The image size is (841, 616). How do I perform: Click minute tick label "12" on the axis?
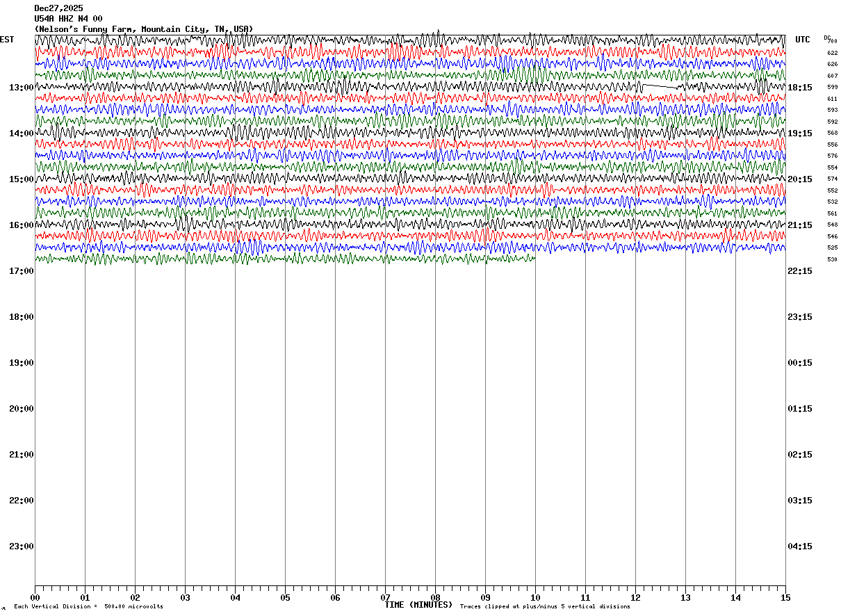coord(635,597)
